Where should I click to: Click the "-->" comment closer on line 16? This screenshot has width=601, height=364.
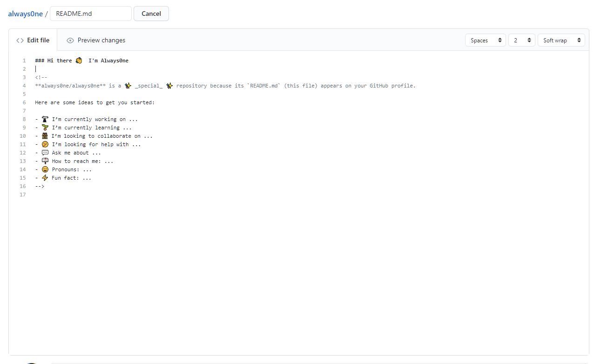[40, 186]
